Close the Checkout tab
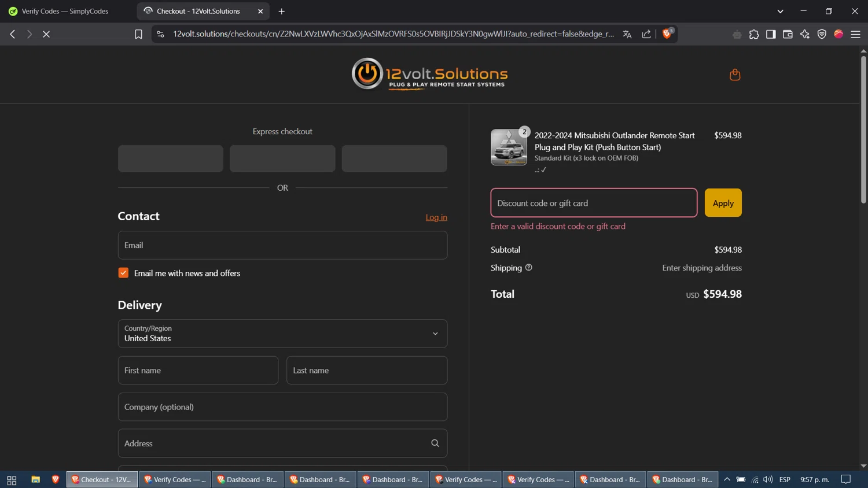The width and height of the screenshot is (868, 488). pos(260,11)
